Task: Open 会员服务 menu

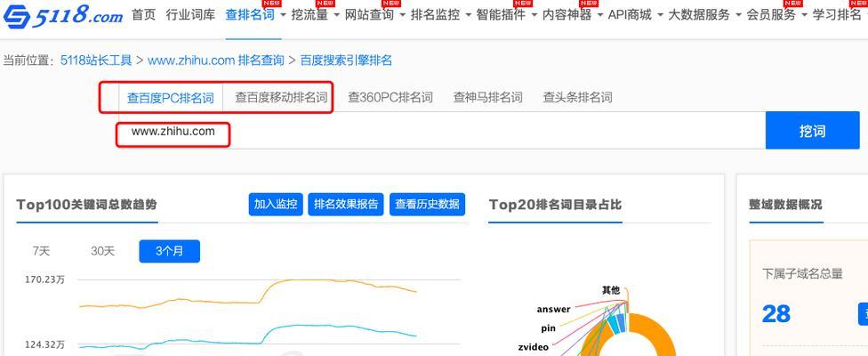Action: click(771, 15)
